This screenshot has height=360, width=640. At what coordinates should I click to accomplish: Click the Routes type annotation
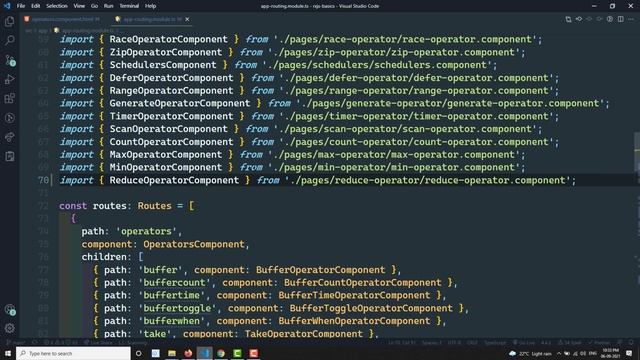(x=154, y=206)
